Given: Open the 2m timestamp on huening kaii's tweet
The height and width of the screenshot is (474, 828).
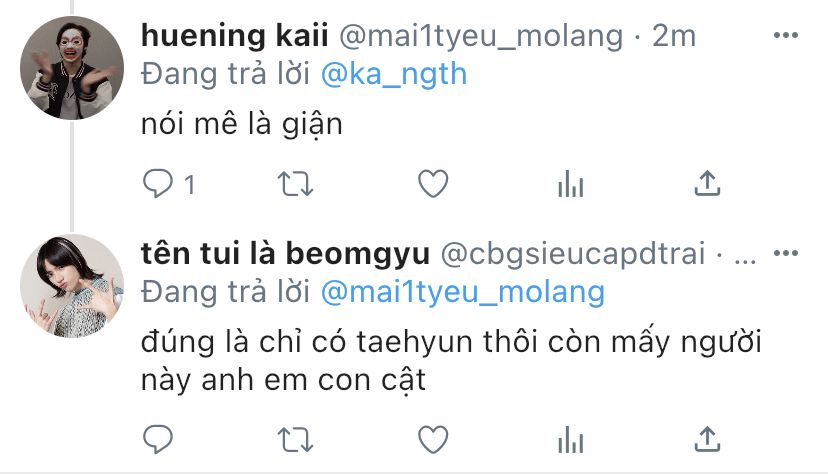Looking at the screenshot, I should (x=673, y=37).
